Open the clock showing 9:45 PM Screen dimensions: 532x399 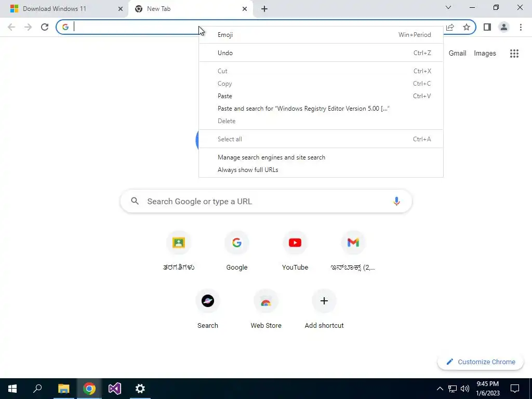pos(488,389)
